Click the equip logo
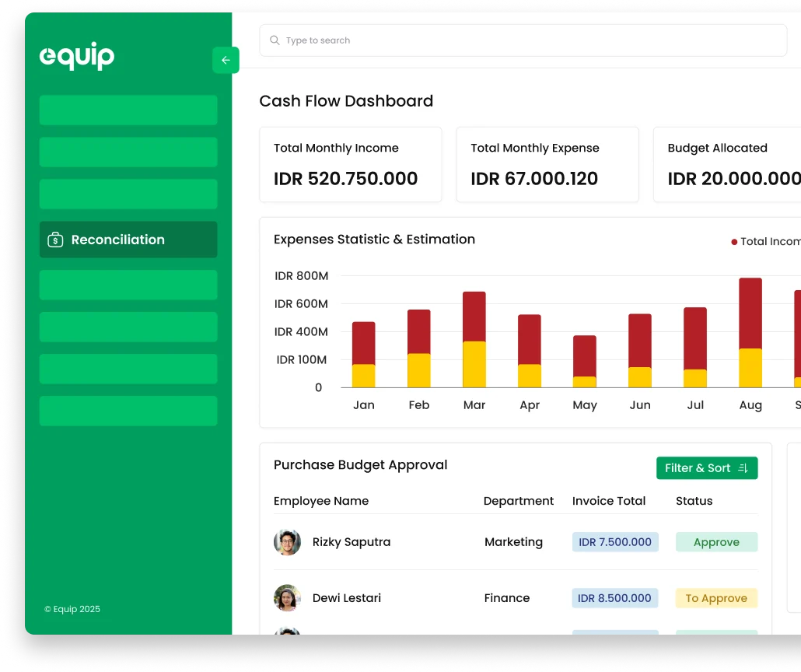The image size is (801, 672). pos(77,57)
